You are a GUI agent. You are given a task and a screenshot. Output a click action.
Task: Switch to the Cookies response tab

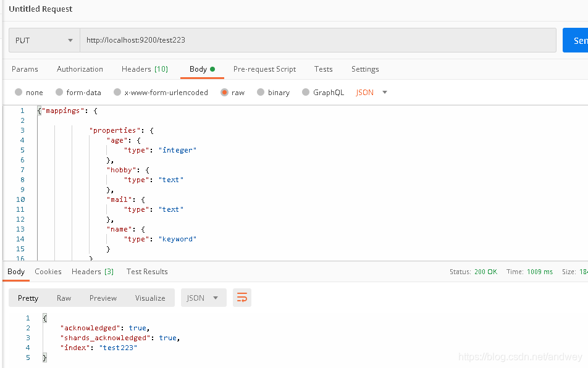pos(48,271)
